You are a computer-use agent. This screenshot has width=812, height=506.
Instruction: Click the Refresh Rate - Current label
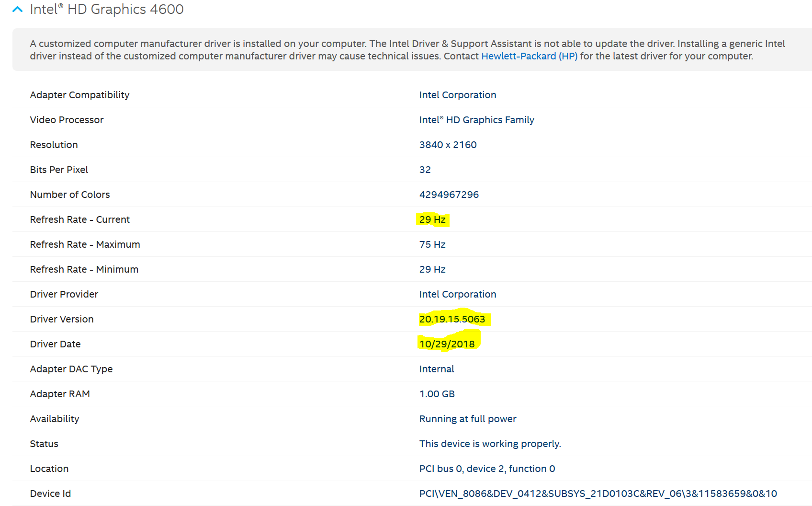click(80, 219)
